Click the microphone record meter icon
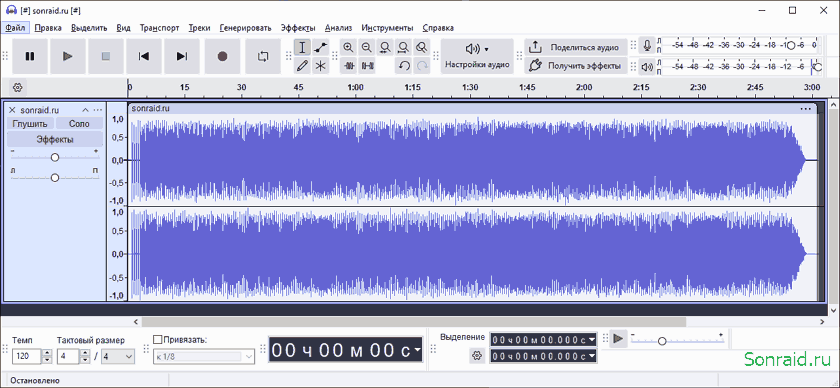This screenshot has height=388, width=840. tap(648, 46)
